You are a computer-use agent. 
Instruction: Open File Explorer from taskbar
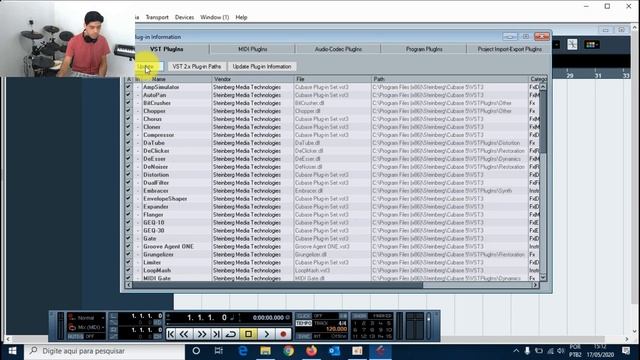coord(265,351)
